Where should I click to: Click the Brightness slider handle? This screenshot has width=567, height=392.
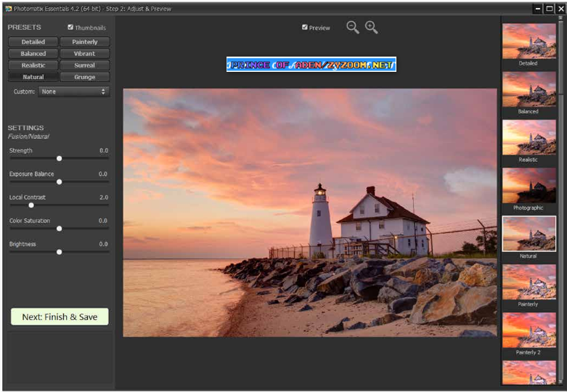click(60, 252)
